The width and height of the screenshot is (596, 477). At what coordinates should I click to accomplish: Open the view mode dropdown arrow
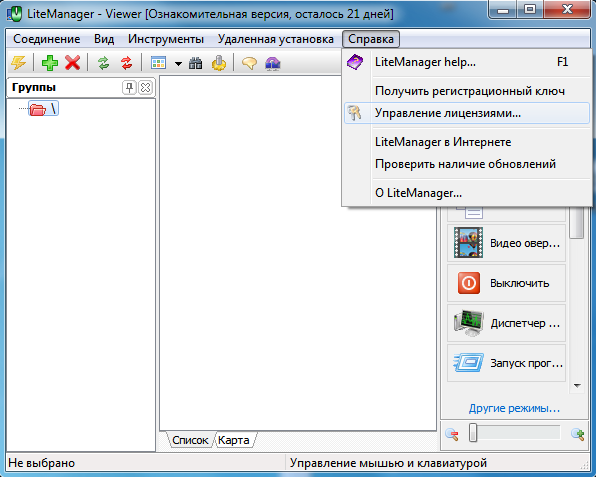178,63
